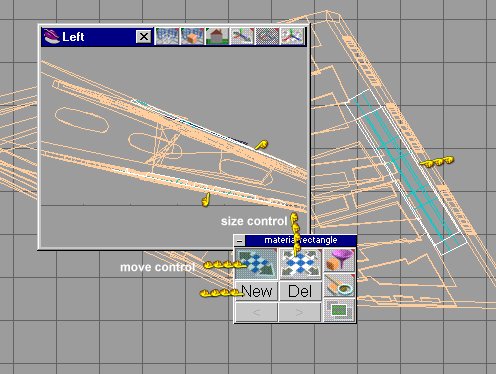Click the trueSpace logo icon in Left window
The height and width of the screenshot is (374, 496).
coord(51,36)
